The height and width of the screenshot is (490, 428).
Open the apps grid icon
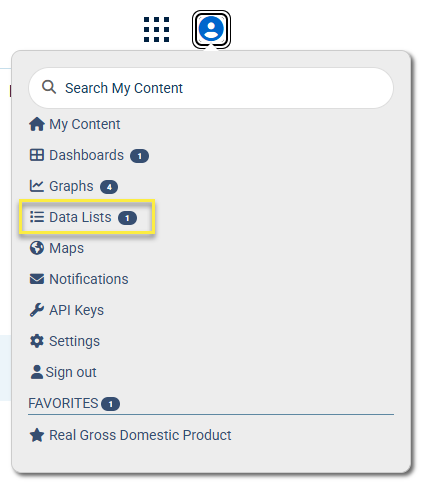click(156, 30)
